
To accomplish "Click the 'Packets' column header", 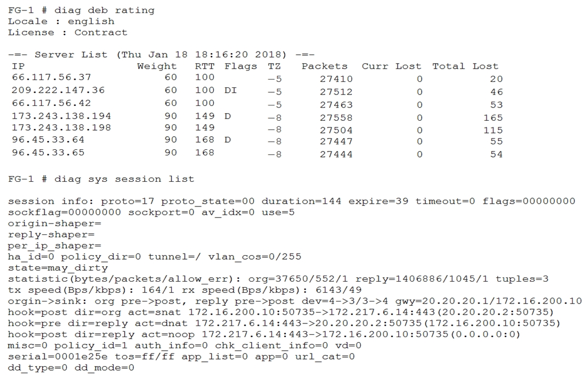I will tap(324, 66).
